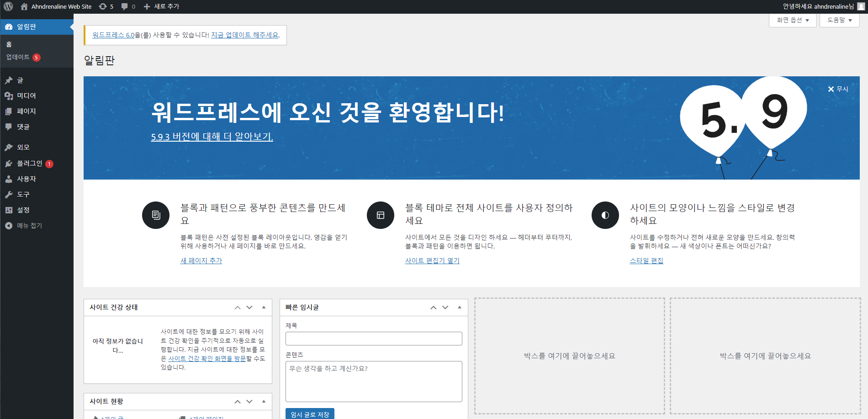Move 사이트 건강 상태 box down
Image resolution: width=868 pixels, height=419 pixels.
[249, 308]
